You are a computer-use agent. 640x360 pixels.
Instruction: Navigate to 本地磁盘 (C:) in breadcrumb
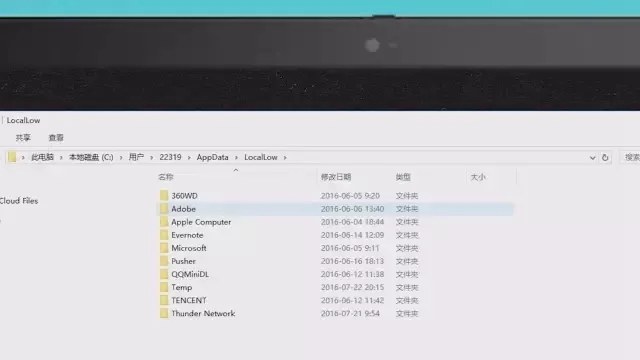pos(91,157)
